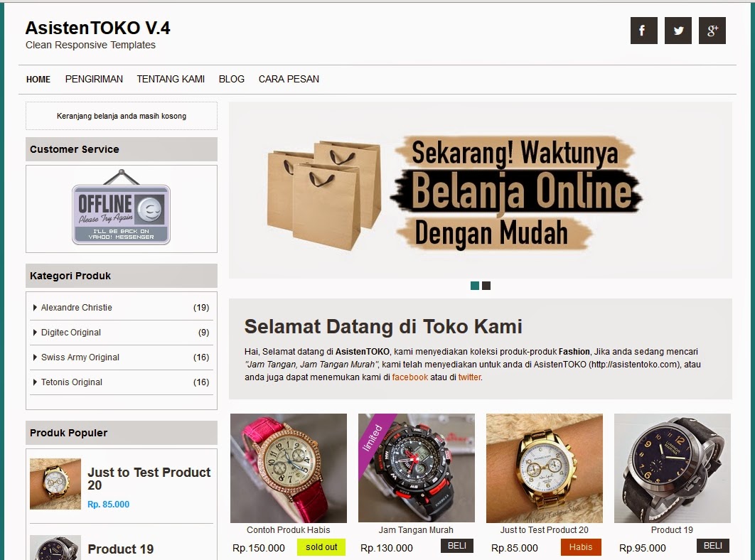755x560 pixels.
Task: Click BELI button for Product 19
Action: click(713, 546)
